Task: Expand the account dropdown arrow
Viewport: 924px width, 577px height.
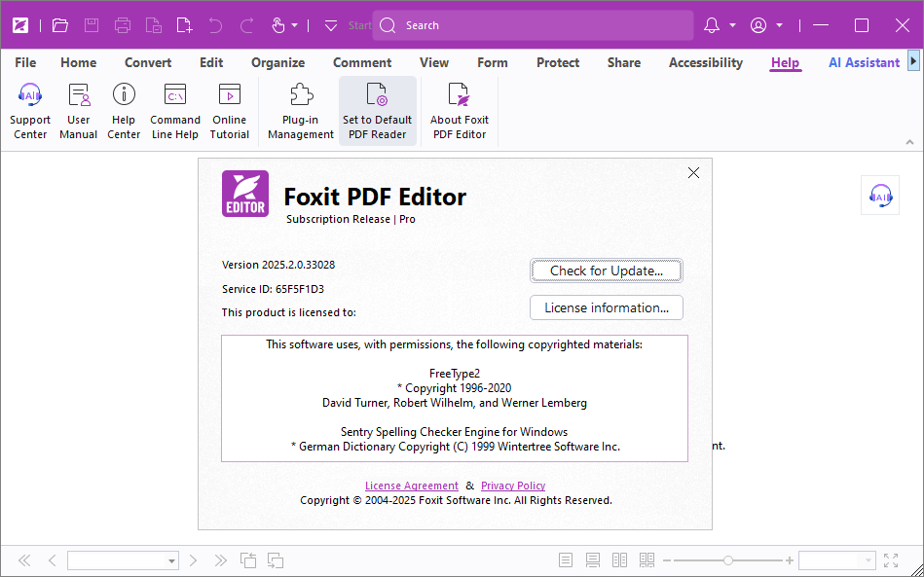Action: (x=779, y=25)
